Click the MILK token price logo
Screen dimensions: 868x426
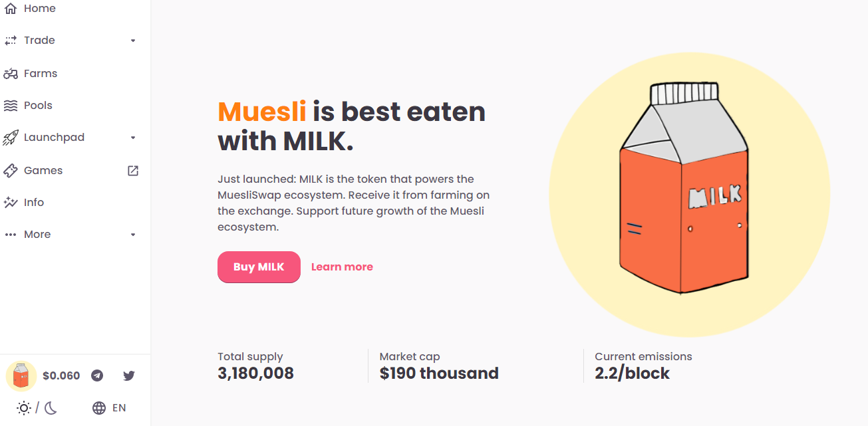pos(21,375)
